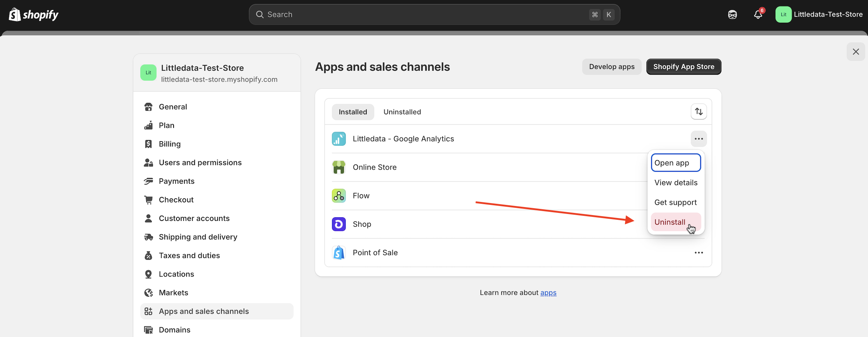Click the store avatar in sidebar header
This screenshot has width=868, height=337.
(148, 73)
